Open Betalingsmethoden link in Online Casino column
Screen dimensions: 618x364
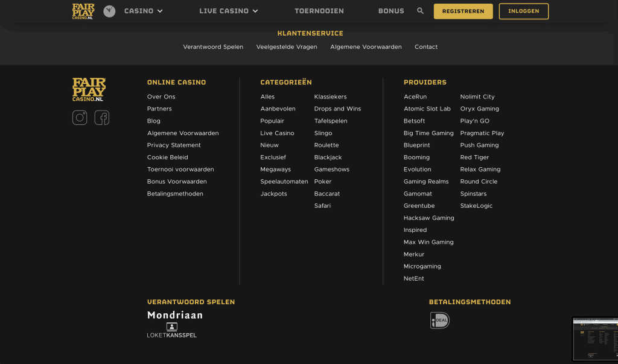pos(175,194)
